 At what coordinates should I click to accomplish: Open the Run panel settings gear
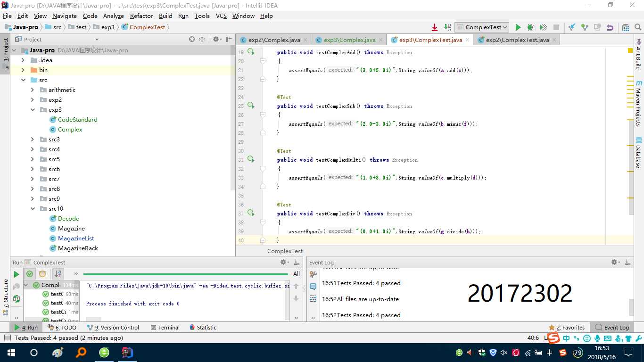click(x=284, y=262)
